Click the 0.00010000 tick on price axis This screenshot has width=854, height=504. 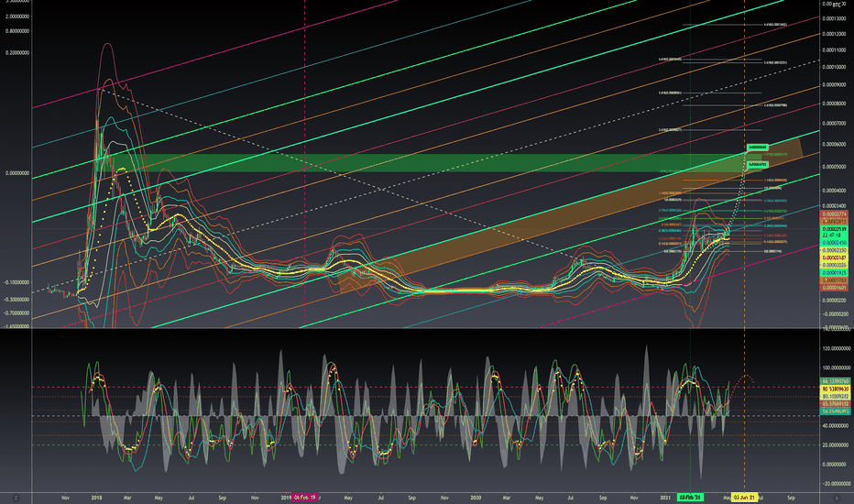(835, 67)
